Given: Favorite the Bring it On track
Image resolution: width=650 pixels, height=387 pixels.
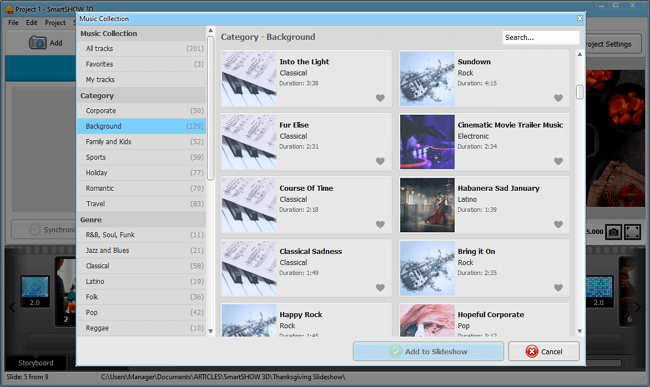Looking at the screenshot, I should pyautogui.click(x=558, y=288).
